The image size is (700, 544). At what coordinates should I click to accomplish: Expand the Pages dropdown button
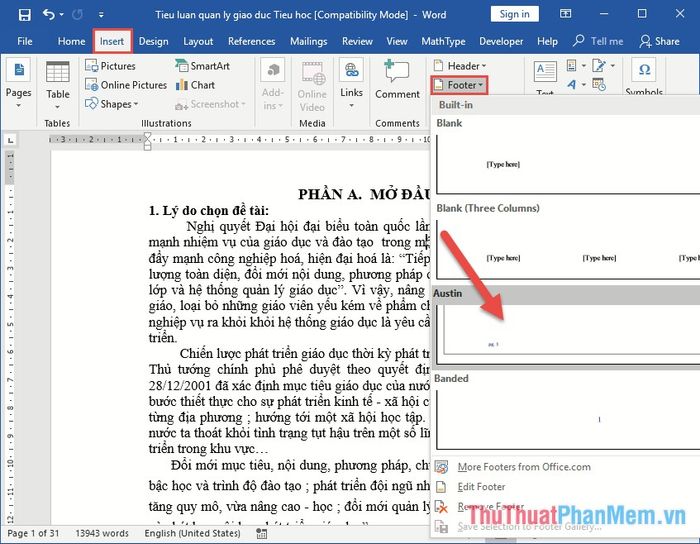coord(19,84)
